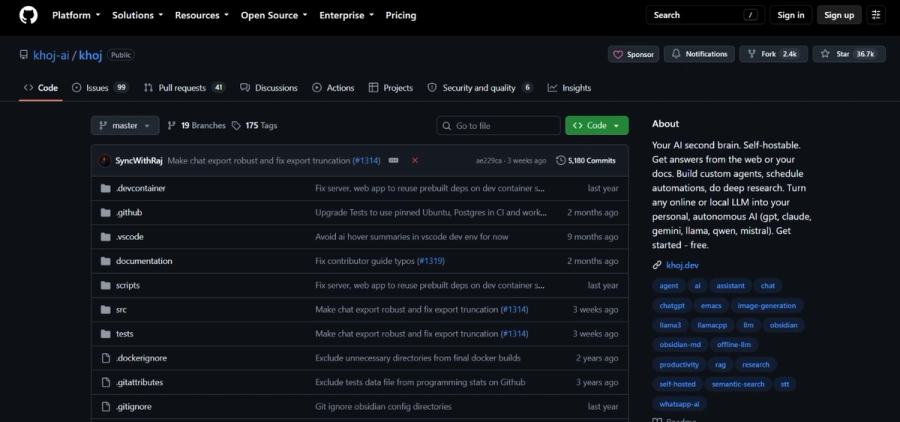Open the src folder
The image size is (900, 422).
[x=121, y=309]
